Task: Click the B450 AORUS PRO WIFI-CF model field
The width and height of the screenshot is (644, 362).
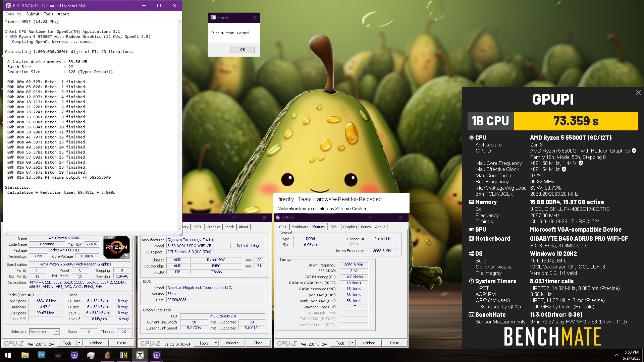Action: pos(198,246)
